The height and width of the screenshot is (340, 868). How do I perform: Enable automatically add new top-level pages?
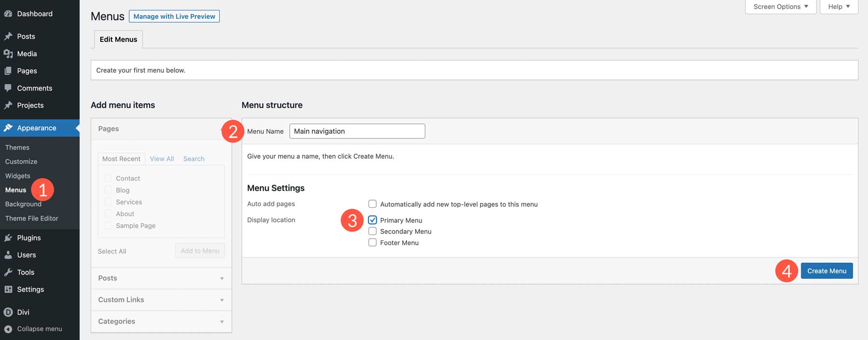(372, 204)
